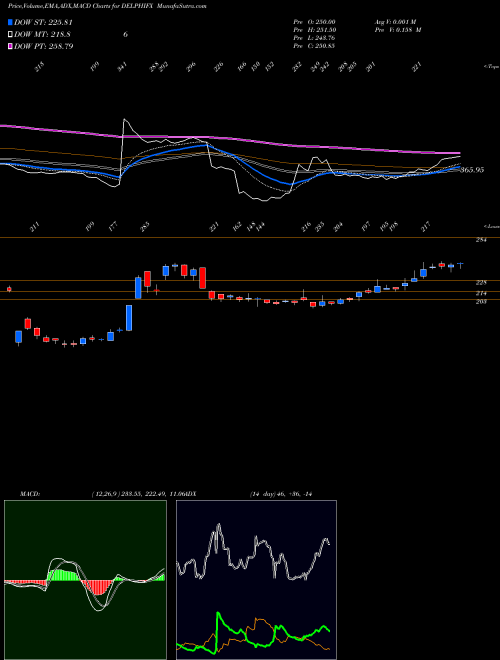Click the last candlestick on the price chart

[x=460, y=265]
